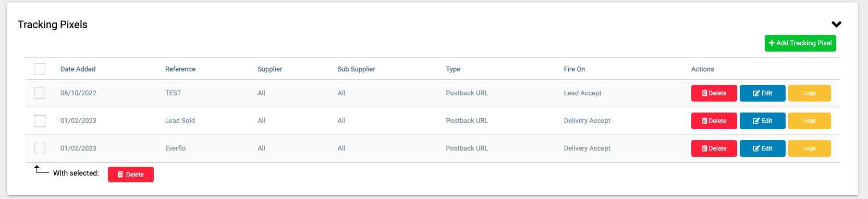Image resolution: width=868 pixels, height=199 pixels.
Task: Check the box for Lead Sold row
Action: (40, 121)
